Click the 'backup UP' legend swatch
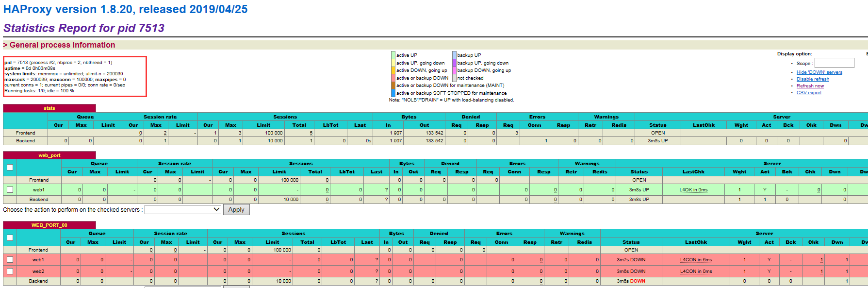This screenshot has height=288, width=868. pyautogui.click(x=455, y=55)
